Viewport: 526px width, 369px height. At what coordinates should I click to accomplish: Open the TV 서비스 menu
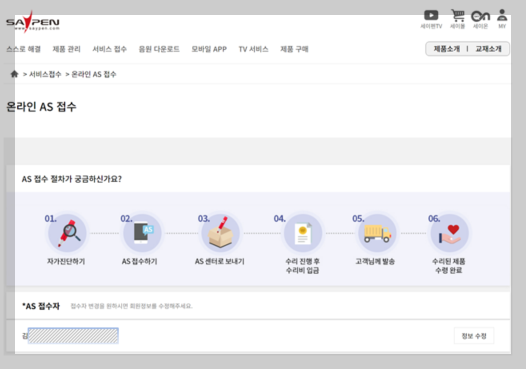click(x=253, y=49)
